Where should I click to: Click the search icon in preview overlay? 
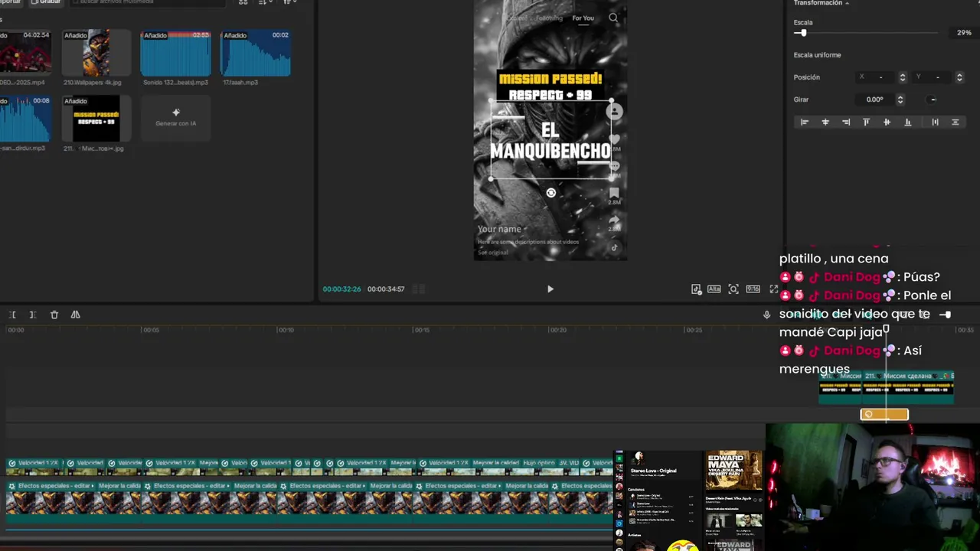[613, 18]
